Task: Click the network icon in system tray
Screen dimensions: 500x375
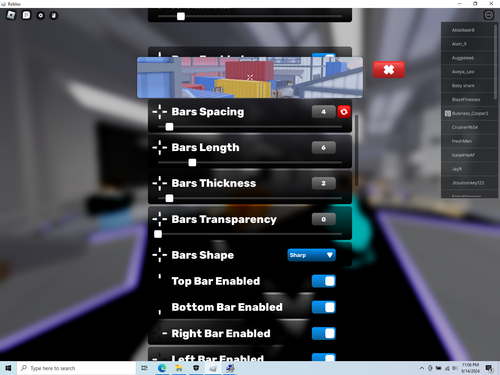Action: (x=447, y=368)
